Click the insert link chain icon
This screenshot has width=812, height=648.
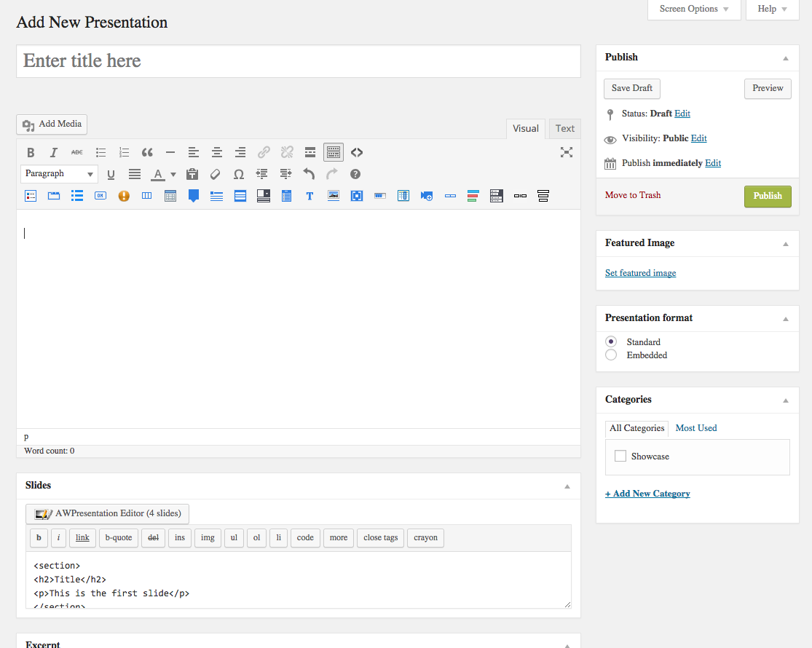[x=264, y=152]
